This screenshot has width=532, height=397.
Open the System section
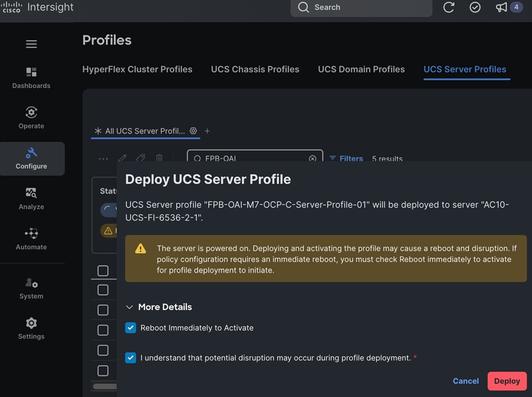coord(31,288)
